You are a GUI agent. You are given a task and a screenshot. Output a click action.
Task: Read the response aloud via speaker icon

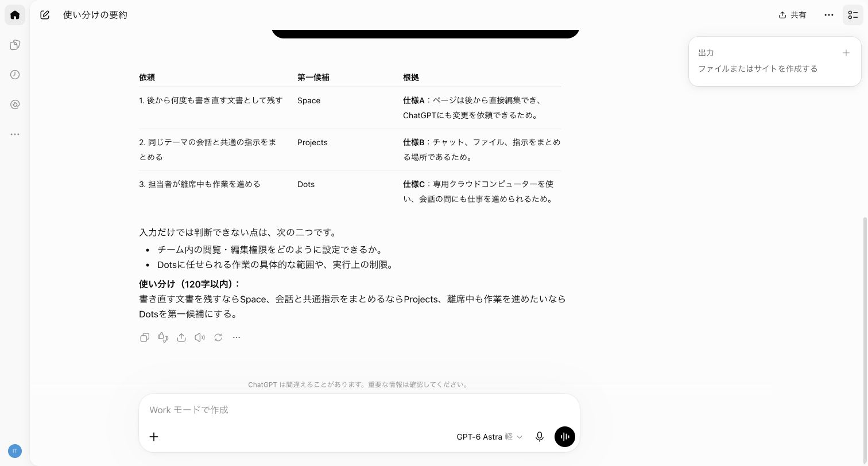point(200,337)
